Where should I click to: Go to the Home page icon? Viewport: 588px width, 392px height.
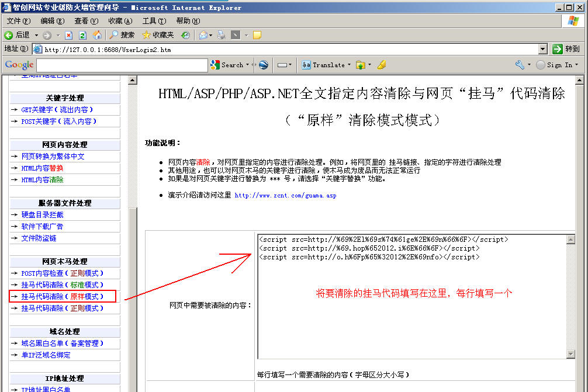click(x=97, y=35)
